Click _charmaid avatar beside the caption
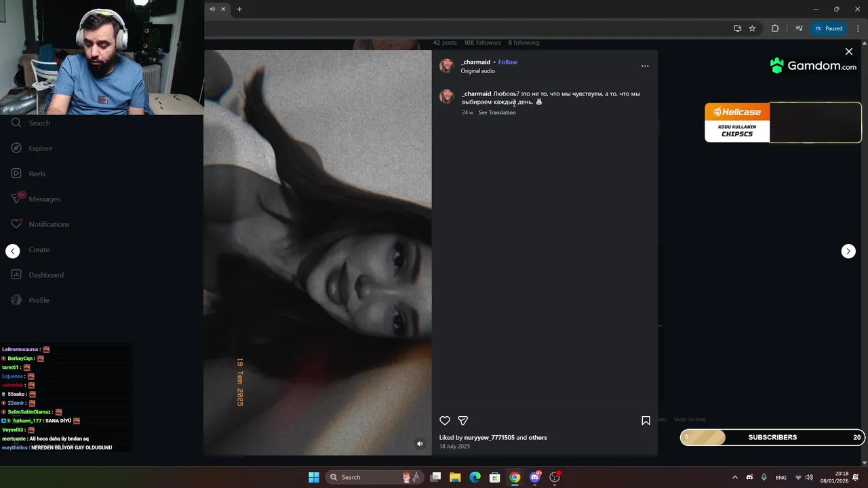 (446, 97)
